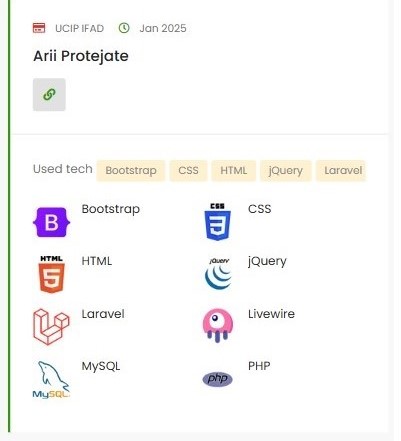
Task: Click the MySQL dolphin logo
Action: 51,380
